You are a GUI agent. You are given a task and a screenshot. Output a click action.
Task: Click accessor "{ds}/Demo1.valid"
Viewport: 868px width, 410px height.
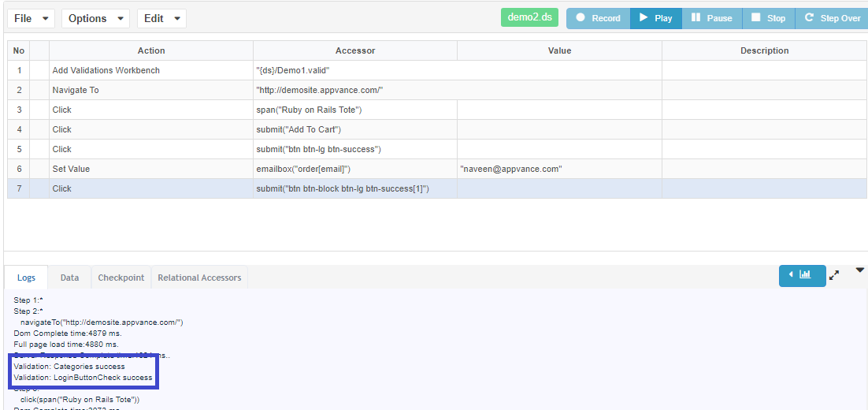(293, 70)
